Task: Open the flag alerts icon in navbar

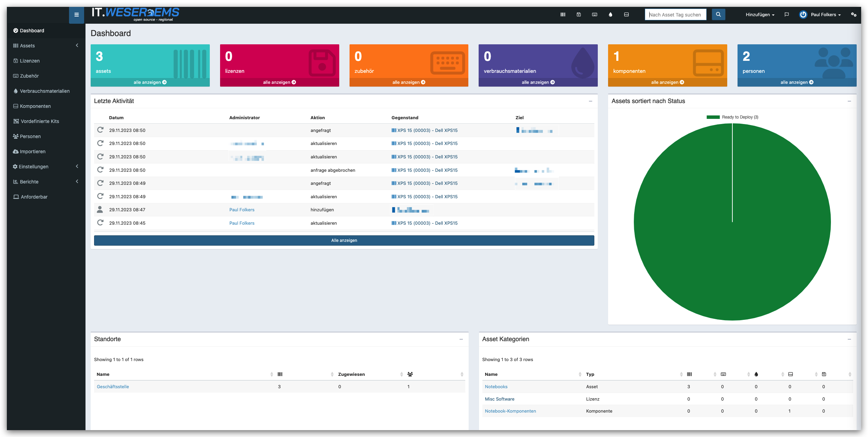Action: tap(787, 15)
